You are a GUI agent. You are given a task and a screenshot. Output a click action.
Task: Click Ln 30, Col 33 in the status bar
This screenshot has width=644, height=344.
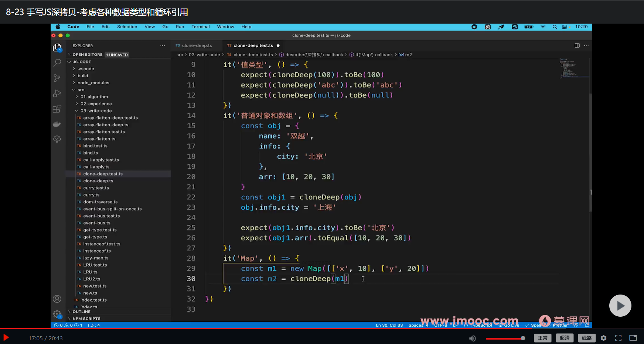(389, 325)
